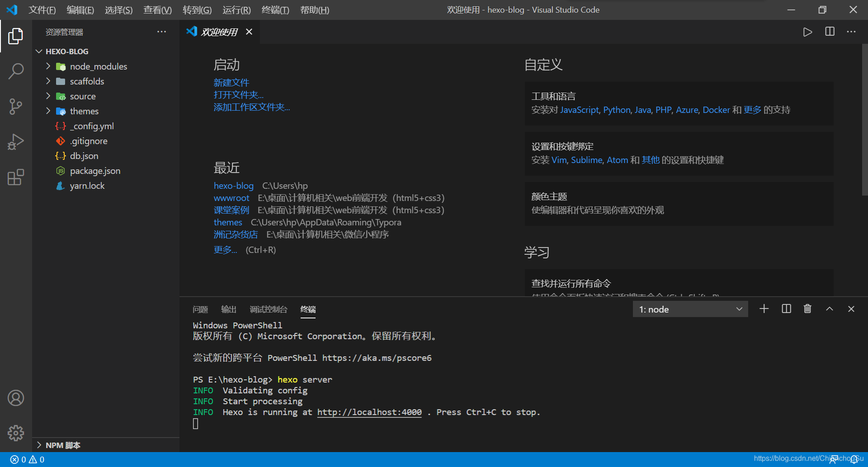
Task: Open recent wwwroot folder link
Action: (231, 198)
